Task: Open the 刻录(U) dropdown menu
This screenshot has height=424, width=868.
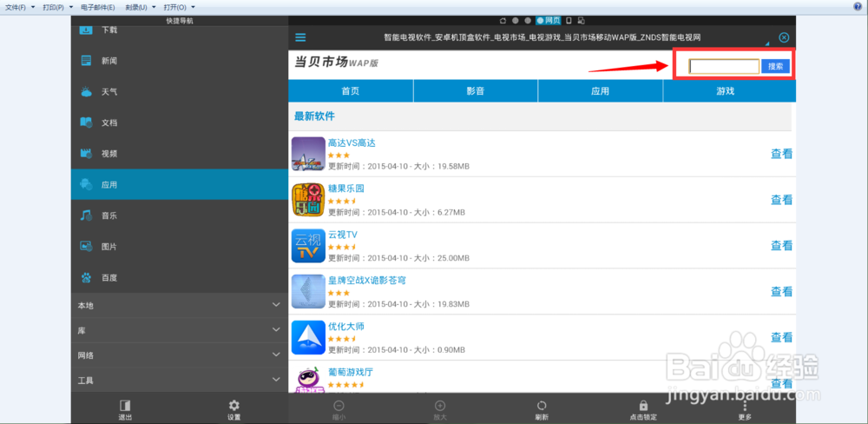Action: coord(141,7)
